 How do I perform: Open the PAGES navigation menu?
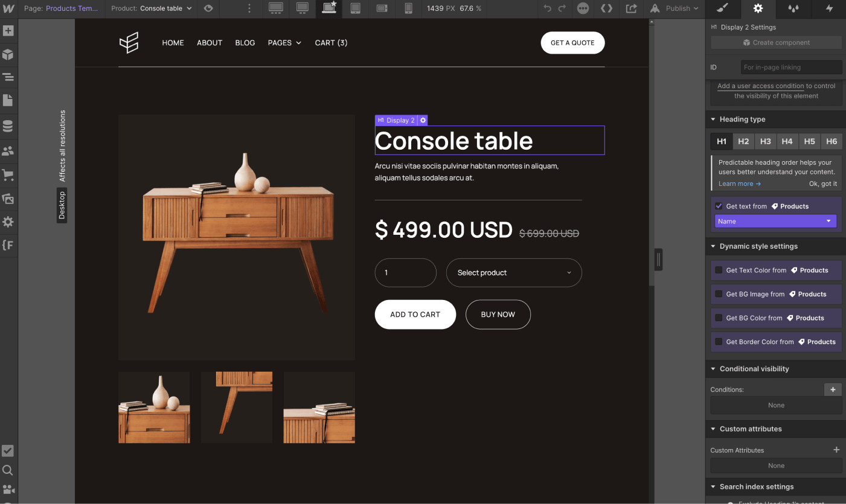pyautogui.click(x=284, y=42)
